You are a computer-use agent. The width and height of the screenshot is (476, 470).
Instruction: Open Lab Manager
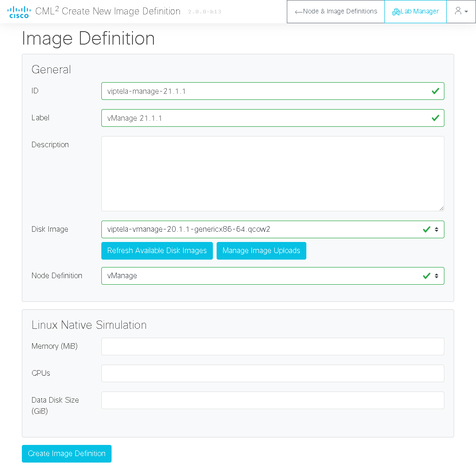(x=415, y=12)
